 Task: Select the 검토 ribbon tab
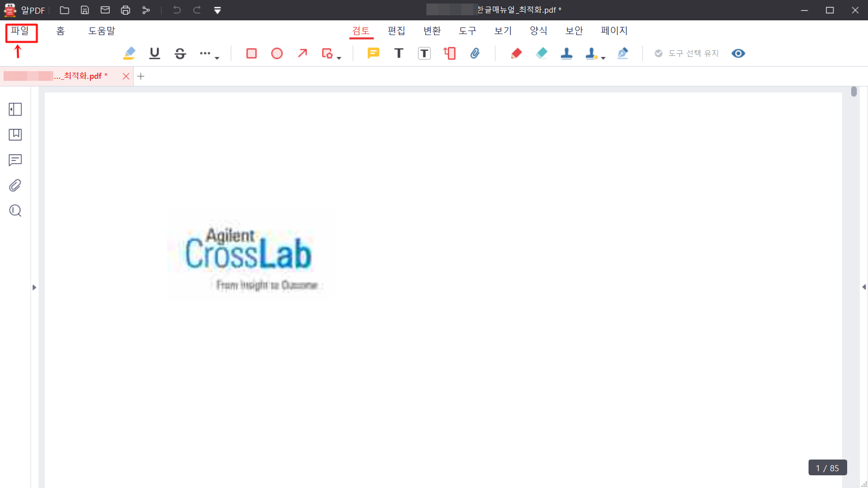pyautogui.click(x=361, y=31)
